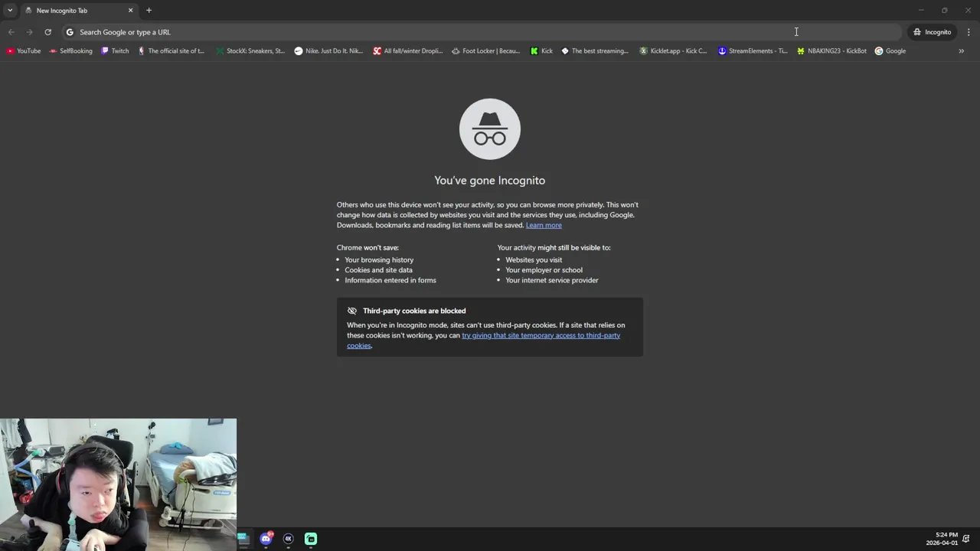
Task: Open the Twitch bookmark
Action: (115, 51)
